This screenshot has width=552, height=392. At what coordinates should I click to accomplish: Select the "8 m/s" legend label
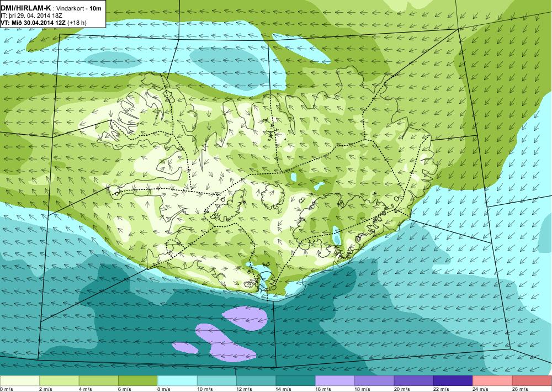click(x=164, y=389)
